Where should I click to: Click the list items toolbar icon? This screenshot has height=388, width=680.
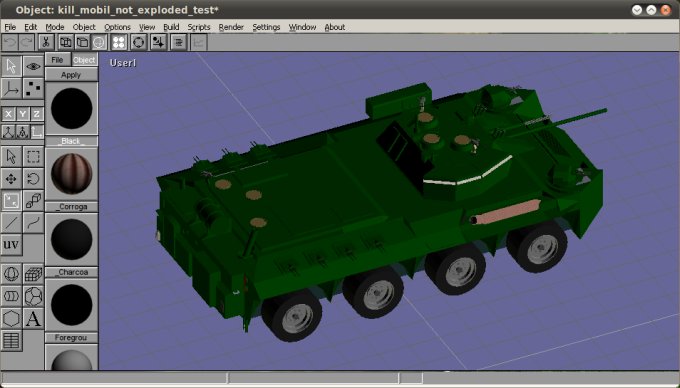point(178,42)
